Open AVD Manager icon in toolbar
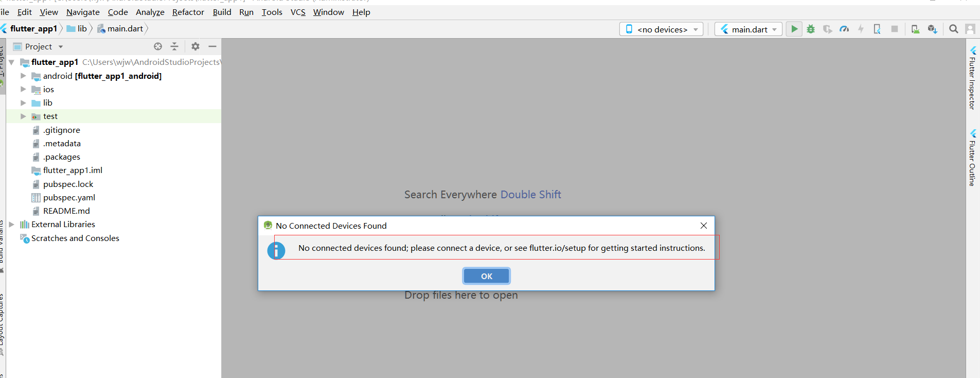 [x=915, y=29]
